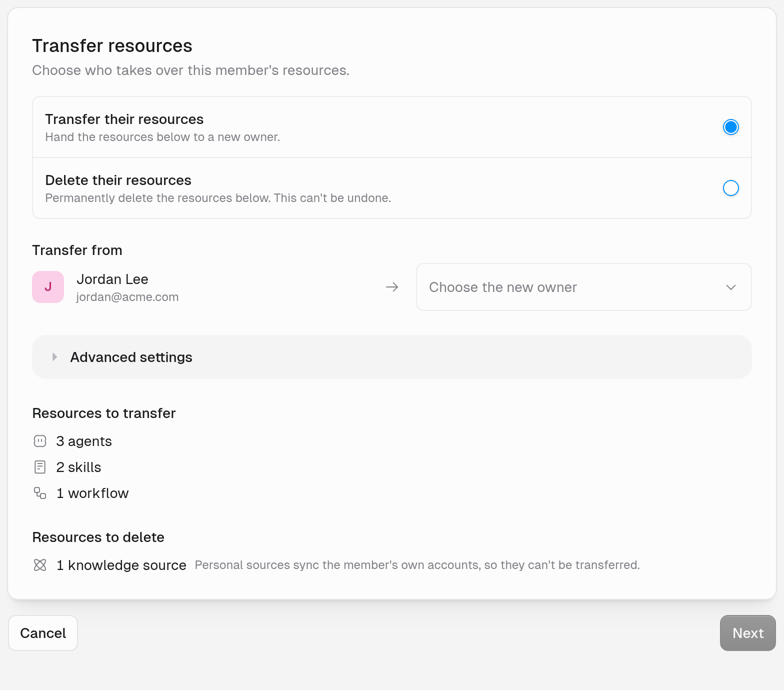Click the Choose who takes over subtitle
Screen dimensions: 784x690
coord(191,70)
